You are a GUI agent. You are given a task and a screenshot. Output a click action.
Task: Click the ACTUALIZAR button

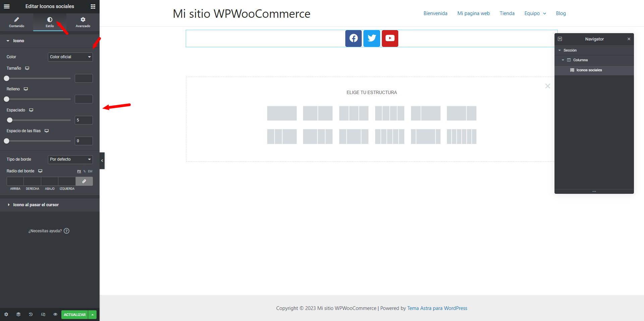point(74,315)
